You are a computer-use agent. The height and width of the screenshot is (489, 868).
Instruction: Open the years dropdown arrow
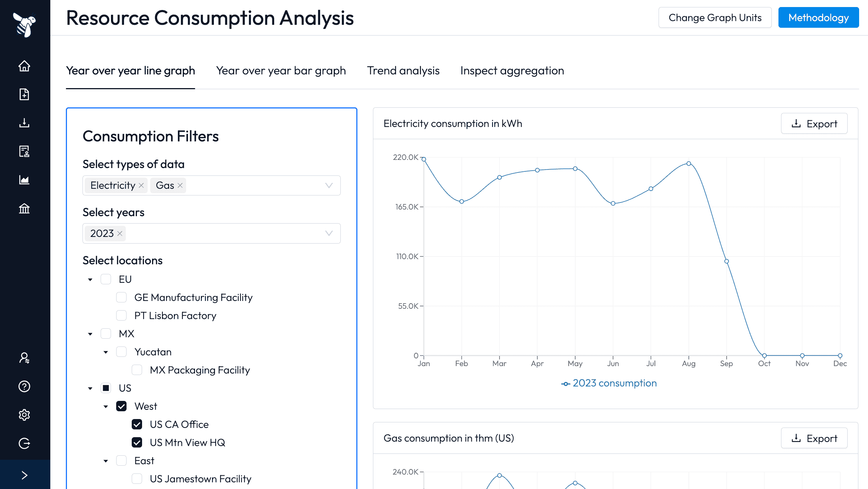click(329, 233)
